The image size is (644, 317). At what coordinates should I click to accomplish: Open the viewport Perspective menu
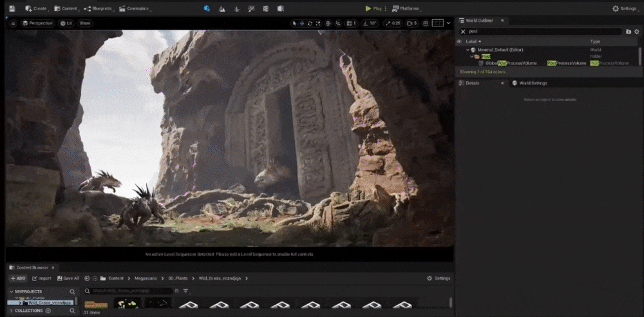[x=37, y=23]
